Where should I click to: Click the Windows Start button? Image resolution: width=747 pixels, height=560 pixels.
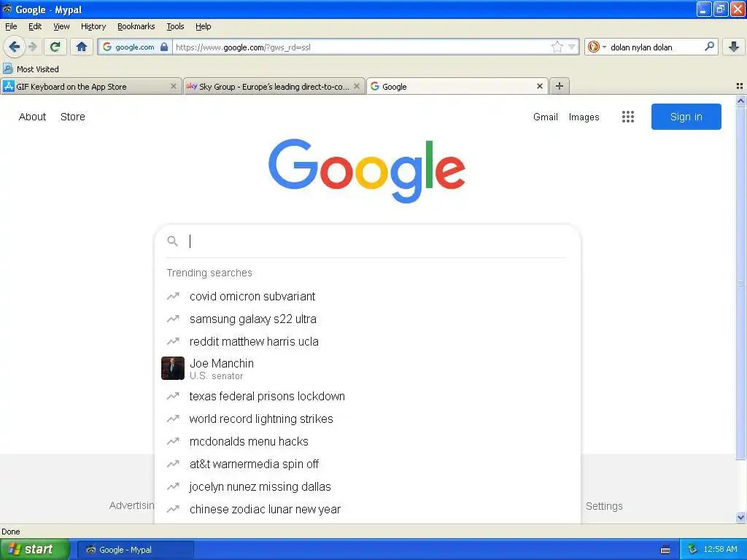[35, 549]
